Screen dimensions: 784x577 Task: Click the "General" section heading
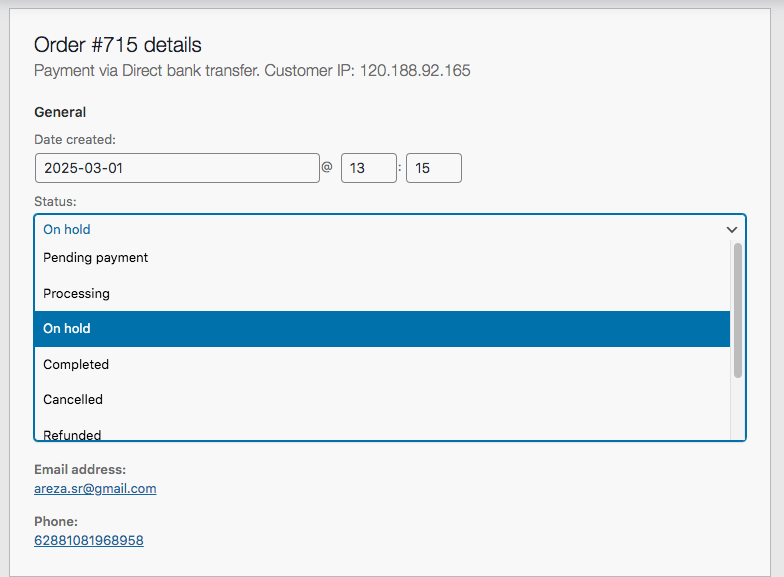tap(60, 112)
